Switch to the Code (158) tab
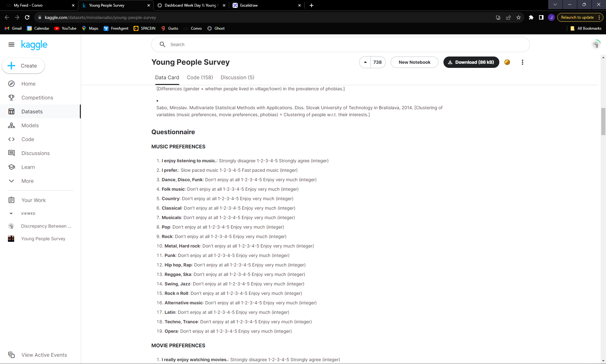This screenshot has height=364, width=606. click(x=200, y=77)
